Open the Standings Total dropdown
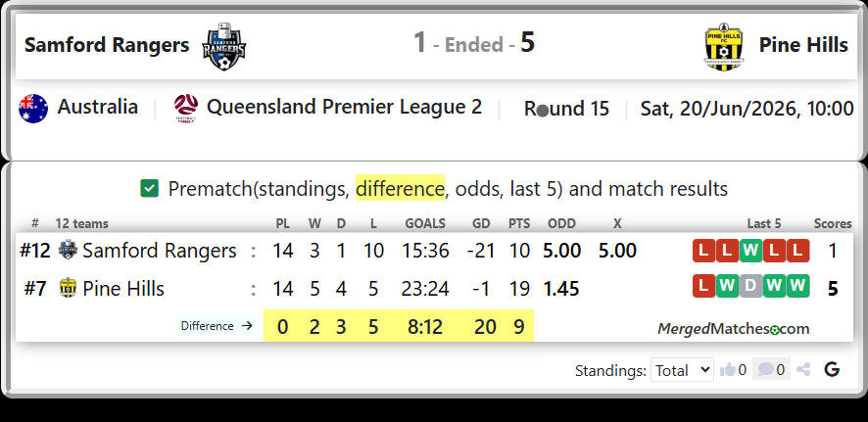The image size is (868, 422). click(x=682, y=370)
